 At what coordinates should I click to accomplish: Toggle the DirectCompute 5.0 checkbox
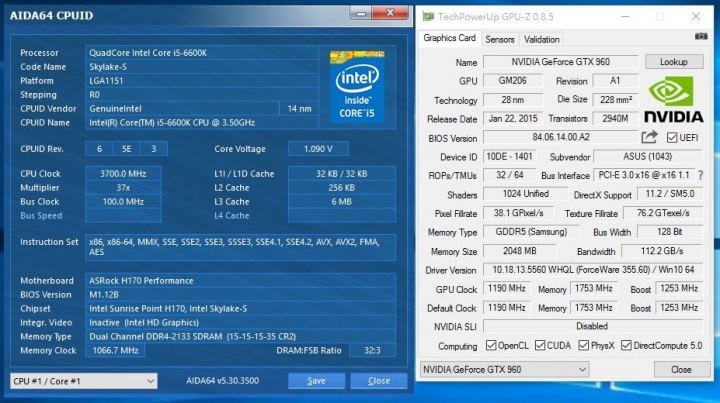point(626,345)
